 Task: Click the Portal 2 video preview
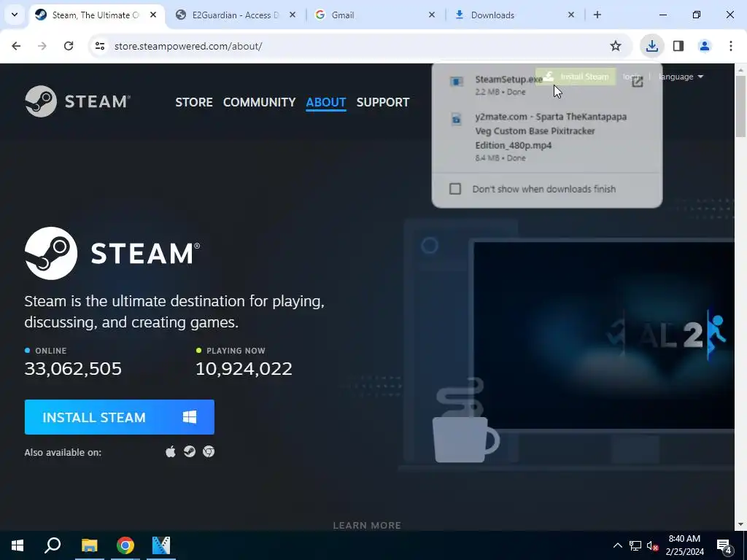pyautogui.click(x=604, y=335)
